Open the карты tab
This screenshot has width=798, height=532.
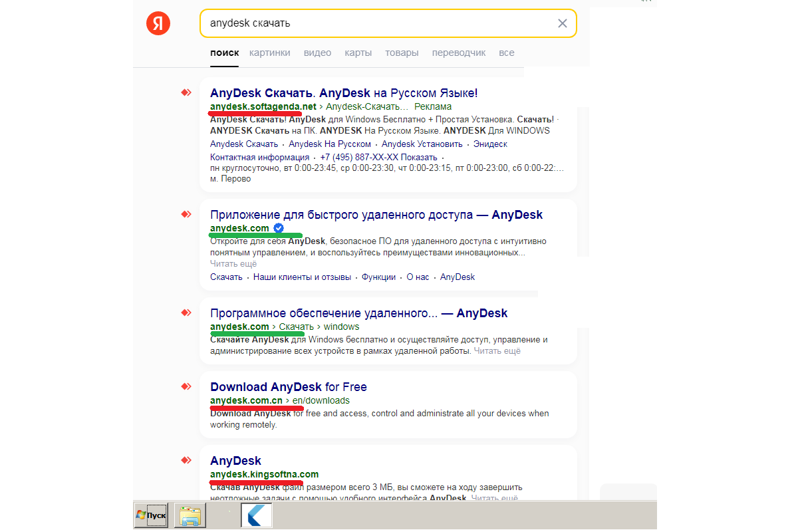[x=358, y=53]
